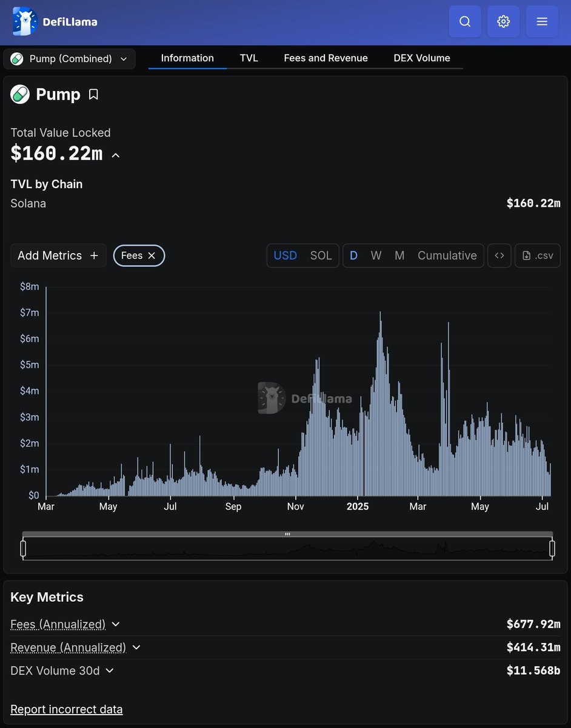Select SOL denomination
571x728 pixels.
click(321, 255)
